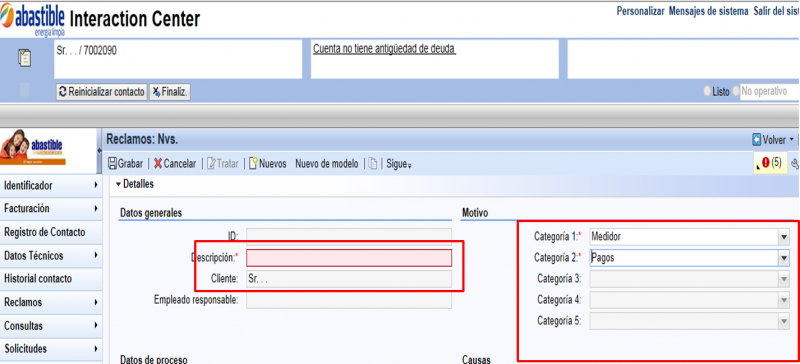Click the Nuevos document icon
Image resolution: width=800 pixels, height=364 pixels.
[253, 164]
